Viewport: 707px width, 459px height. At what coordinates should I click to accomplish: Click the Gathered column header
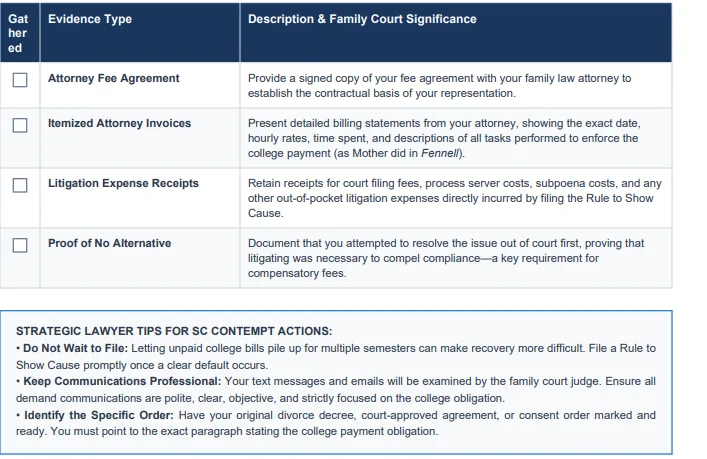(x=18, y=33)
